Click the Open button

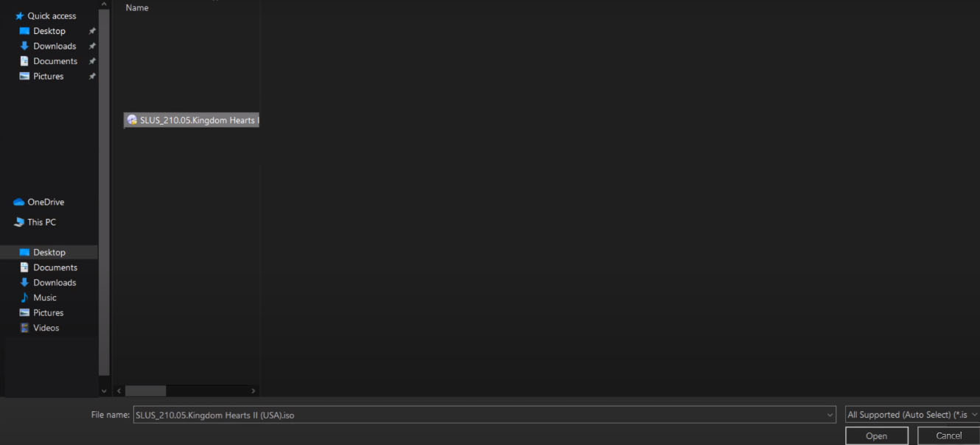(876, 436)
